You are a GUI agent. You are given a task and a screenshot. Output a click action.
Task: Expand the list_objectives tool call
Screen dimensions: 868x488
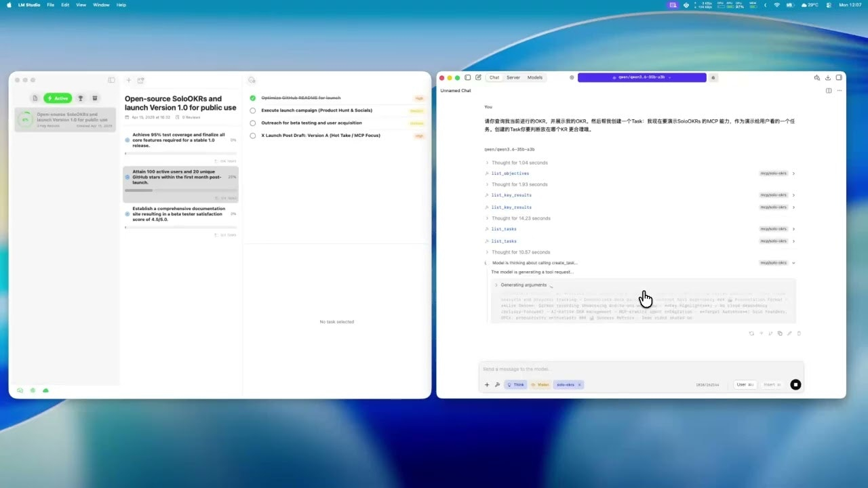[x=793, y=174]
